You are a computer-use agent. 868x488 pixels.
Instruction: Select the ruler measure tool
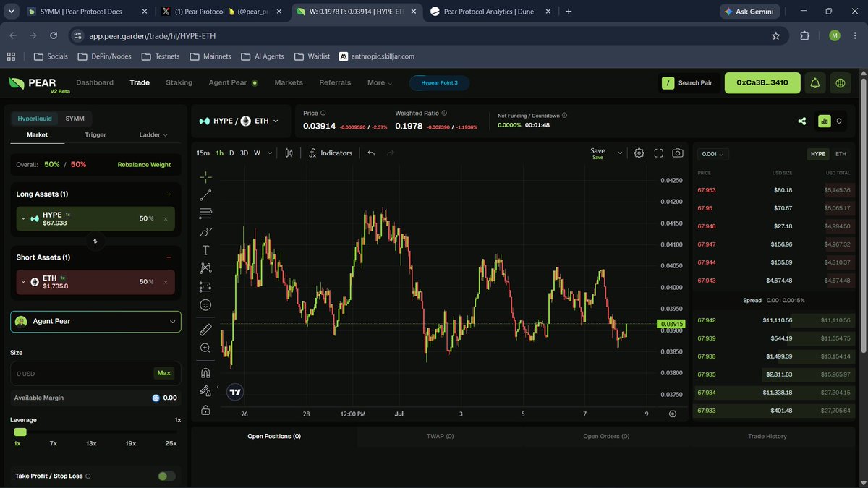pyautogui.click(x=205, y=330)
